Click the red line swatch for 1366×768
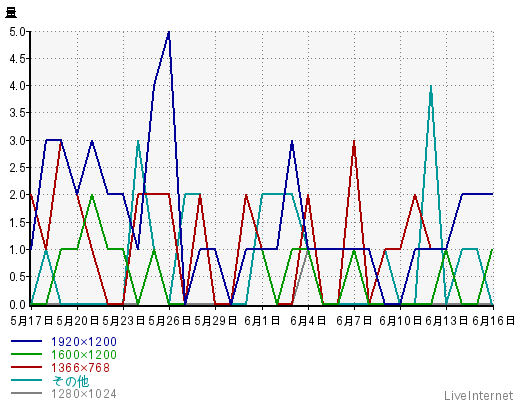 pos(26,367)
